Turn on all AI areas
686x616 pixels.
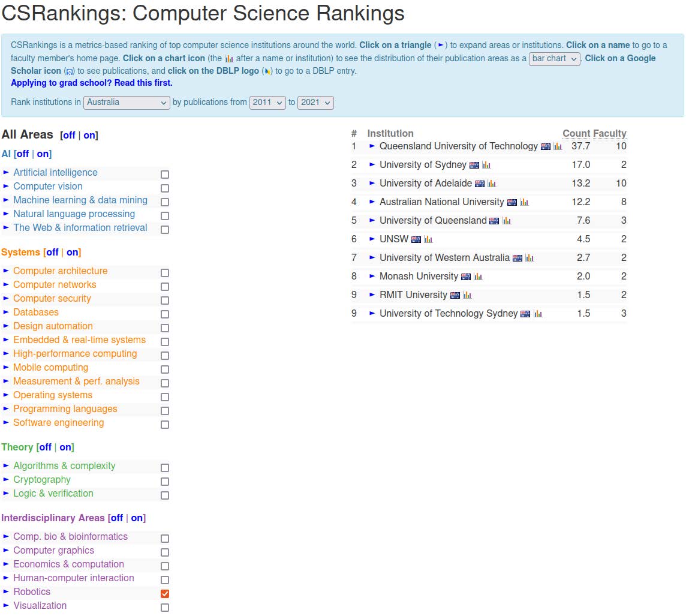point(43,154)
